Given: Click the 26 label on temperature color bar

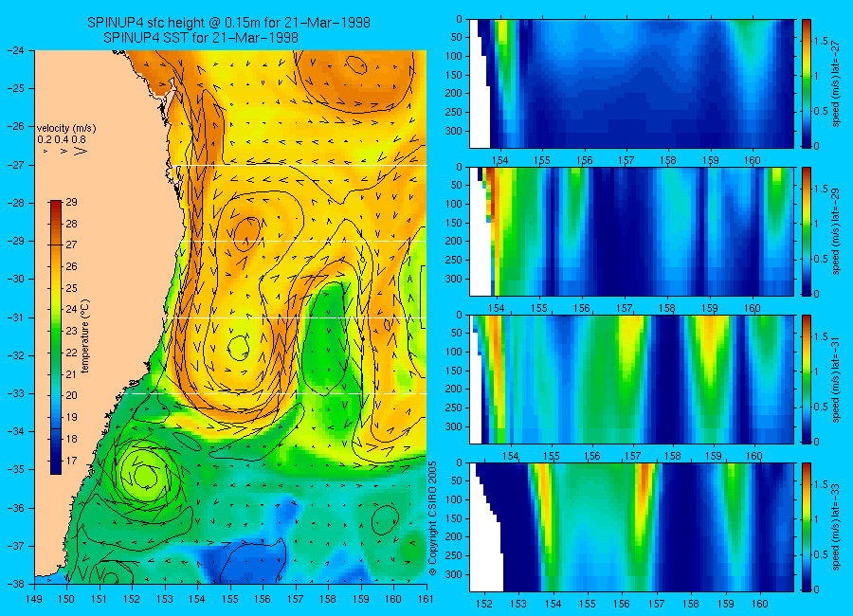Looking at the screenshot, I should (x=71, y=266).
